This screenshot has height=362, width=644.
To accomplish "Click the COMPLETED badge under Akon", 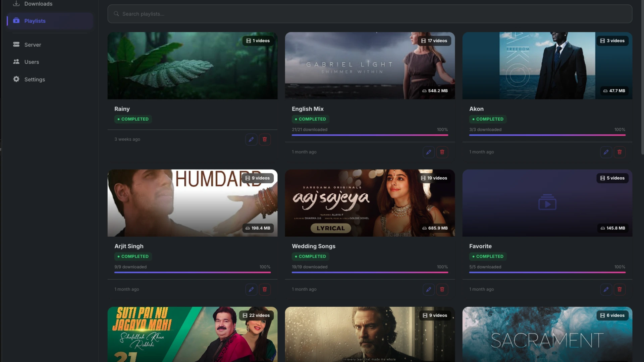I will coord(488,119).
